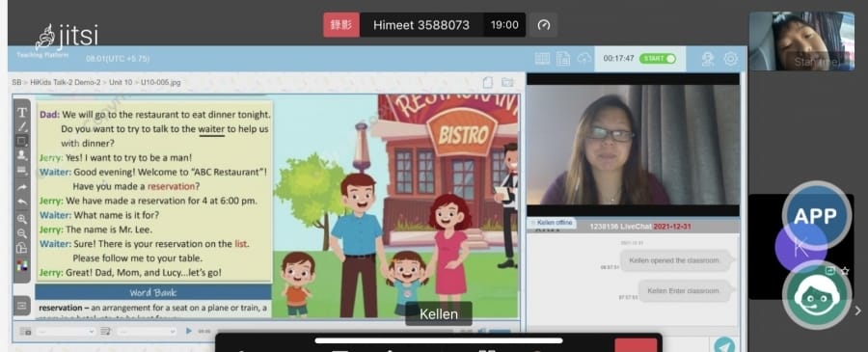This screenshot has height=352, width=868.
Task: Click 'Kellen Enter classroom' chat message
Action: 683,290
